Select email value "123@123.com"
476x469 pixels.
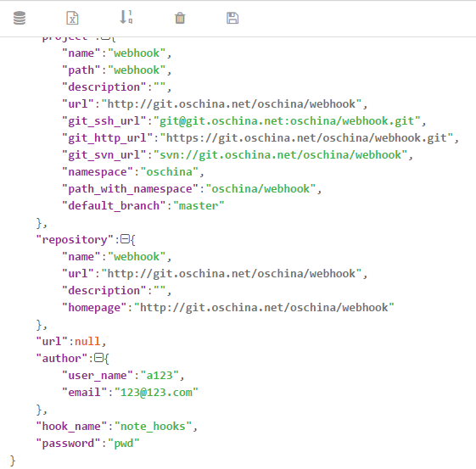pyautogui.click(x=156, y=393)
